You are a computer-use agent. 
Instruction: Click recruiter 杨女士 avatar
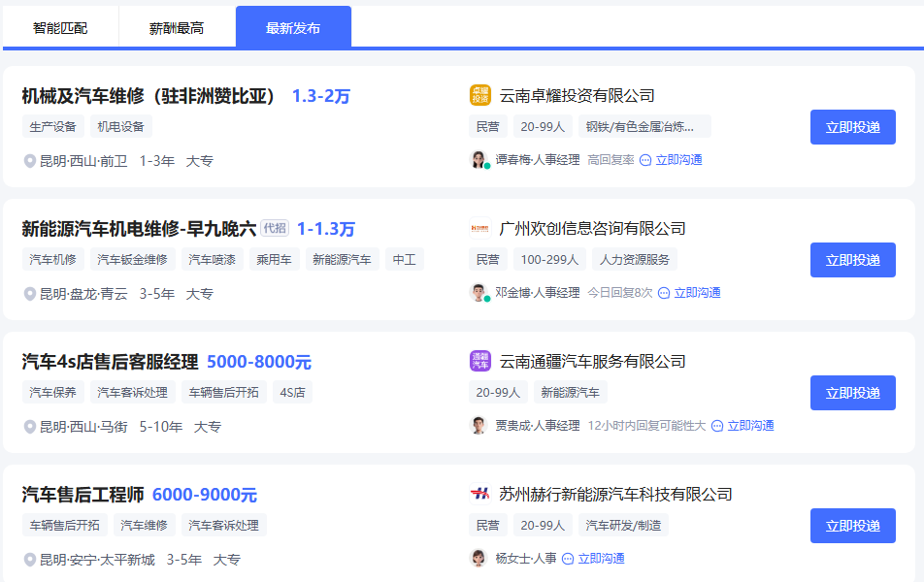tap(478, 559)
